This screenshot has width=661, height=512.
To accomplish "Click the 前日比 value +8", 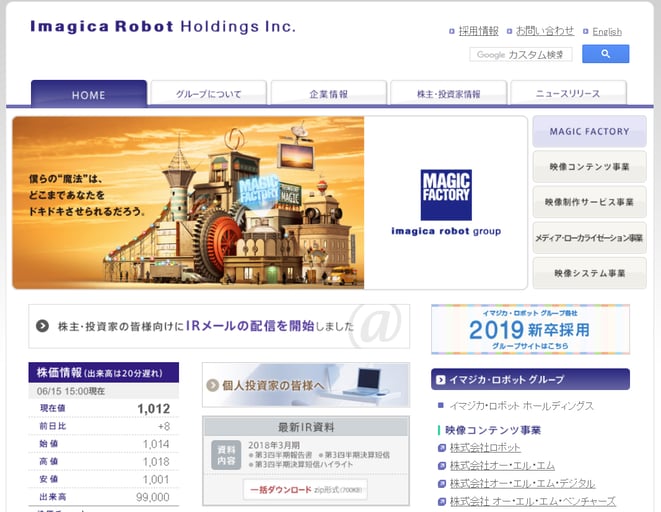I will pyautogui.click(x=164, y=426).
